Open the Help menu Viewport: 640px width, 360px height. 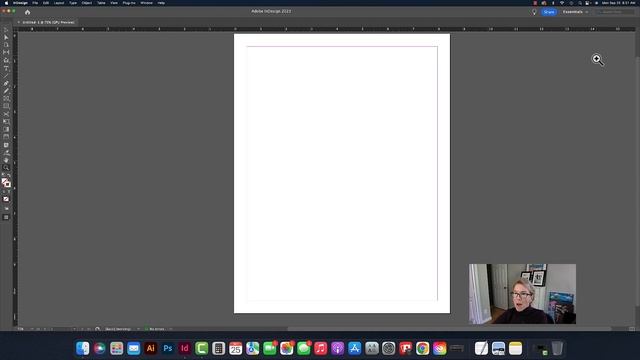pos(162,3)
